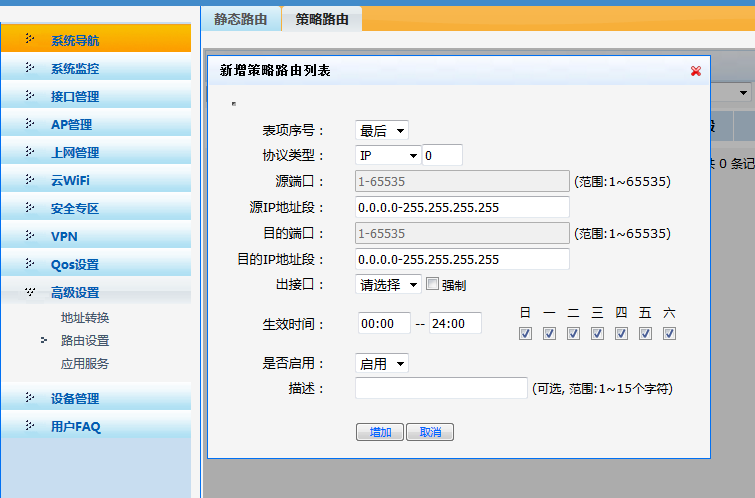Select 地址转换 submenu item
The height and width of the screenshot is (498, 755).
click(85, 318)
